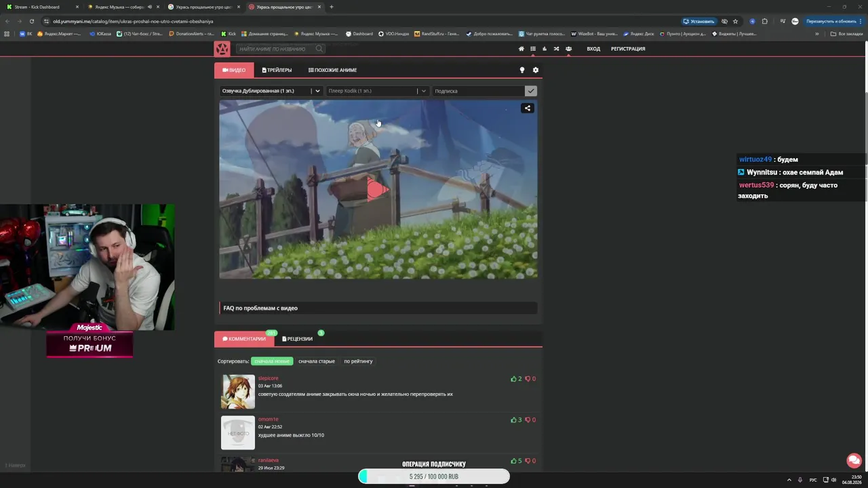
Task: Open slepicore's profile link
Action: [x=268, y=378]
